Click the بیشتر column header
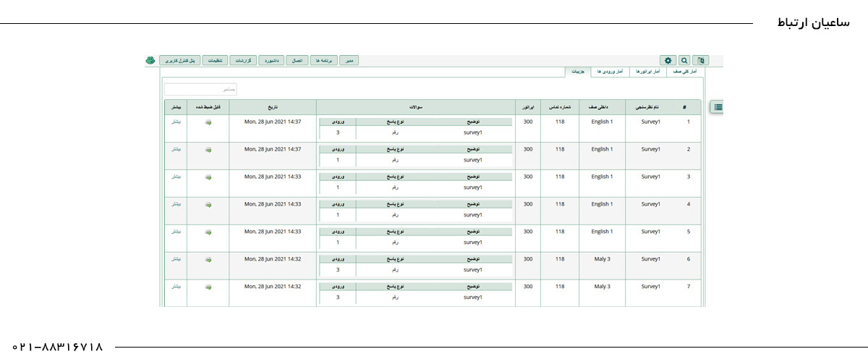The image size is (868, 362). [x=176, y=107]
